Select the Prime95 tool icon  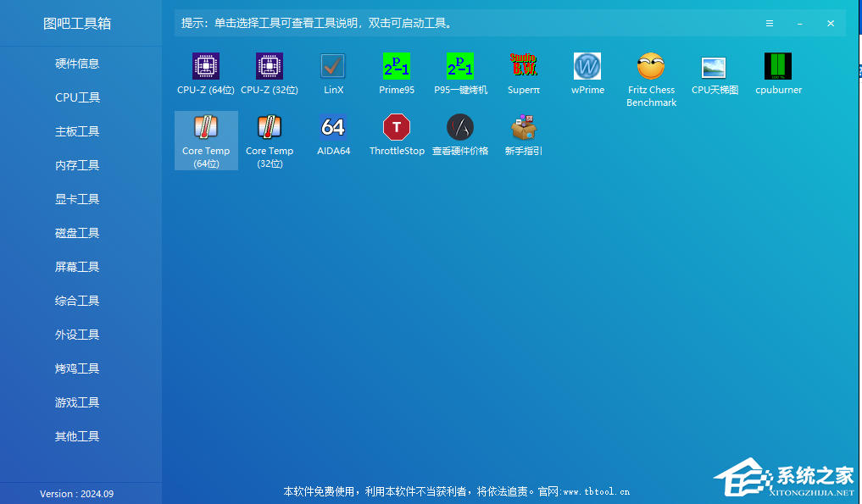(397, 67)
